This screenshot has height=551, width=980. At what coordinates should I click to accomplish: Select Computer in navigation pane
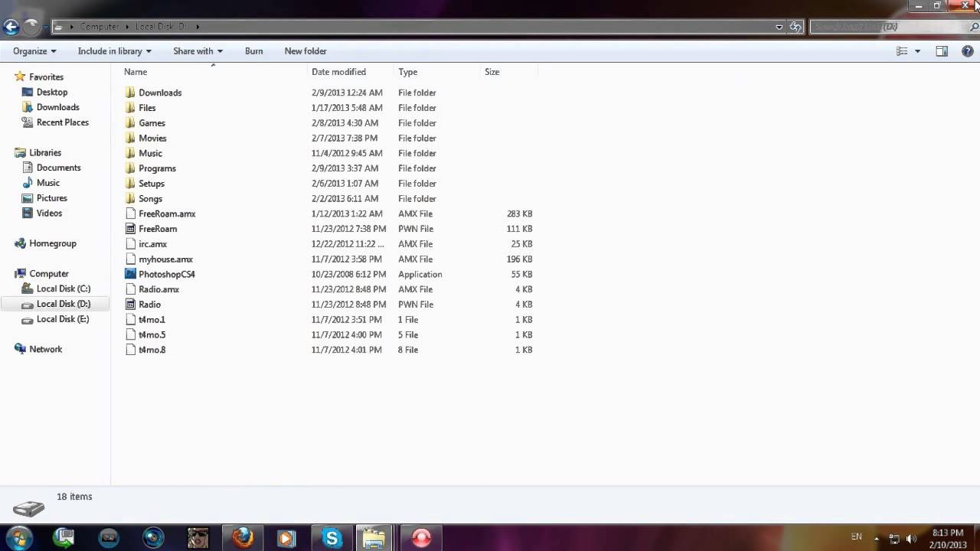click(49, 274)
